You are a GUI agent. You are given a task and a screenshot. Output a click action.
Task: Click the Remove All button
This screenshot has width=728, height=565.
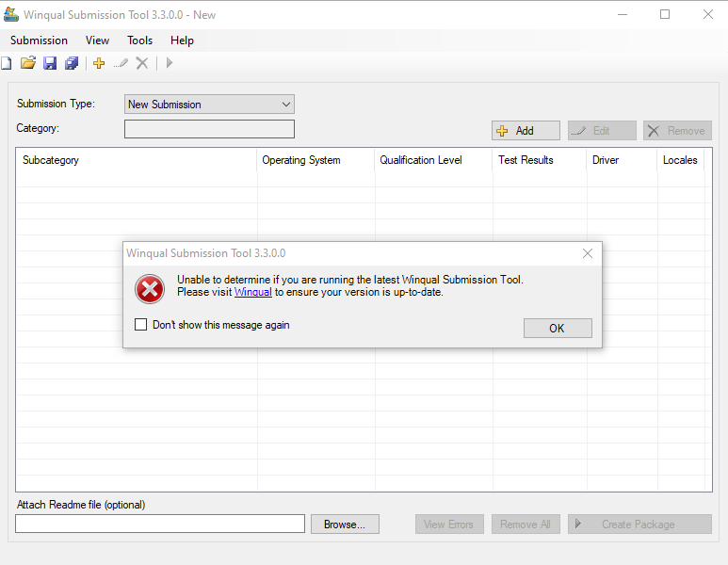526,525
